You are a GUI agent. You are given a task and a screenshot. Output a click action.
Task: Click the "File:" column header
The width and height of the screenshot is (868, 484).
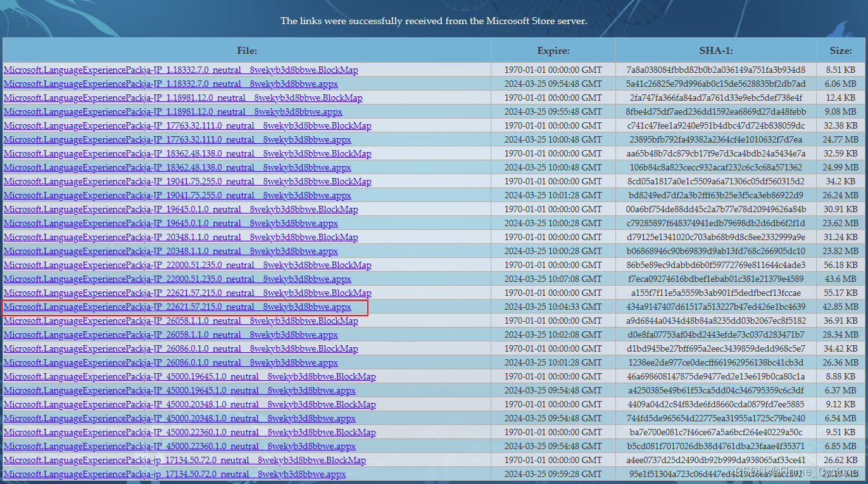click(247, 51)
